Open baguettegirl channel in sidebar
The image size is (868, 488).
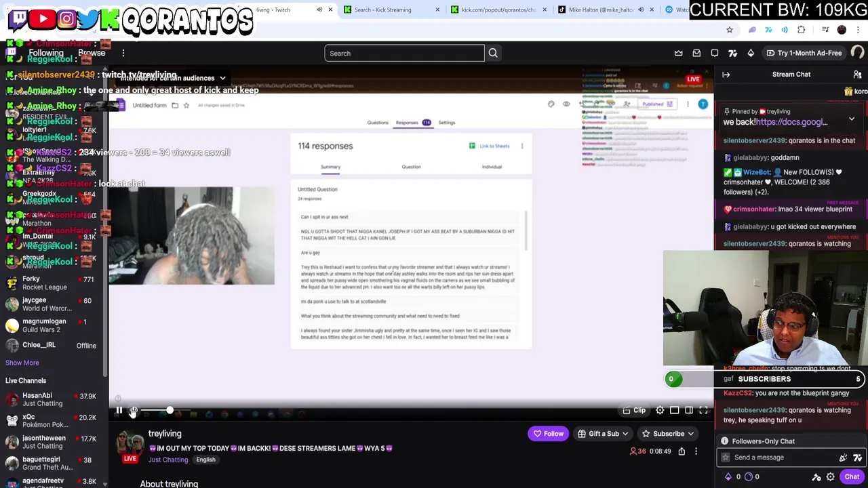52,464
